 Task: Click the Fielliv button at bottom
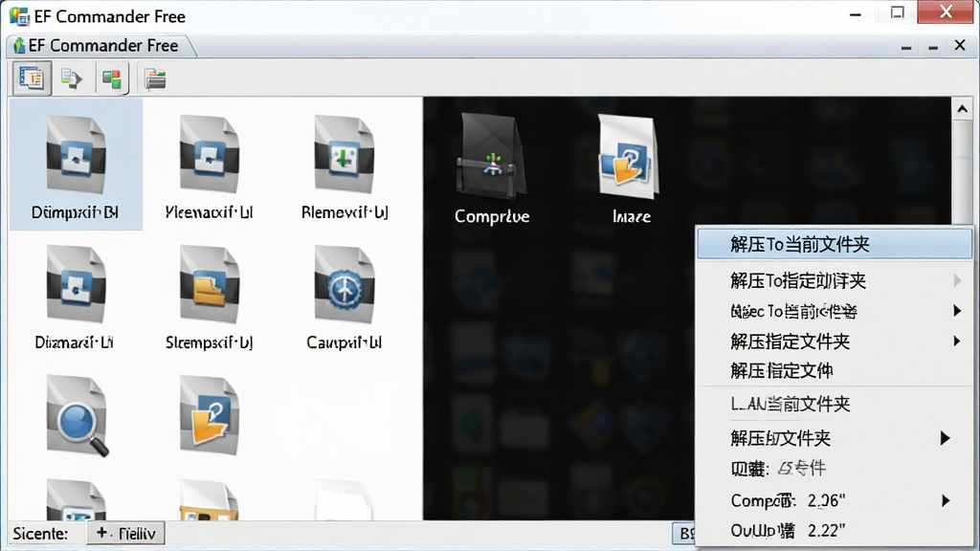125,534
